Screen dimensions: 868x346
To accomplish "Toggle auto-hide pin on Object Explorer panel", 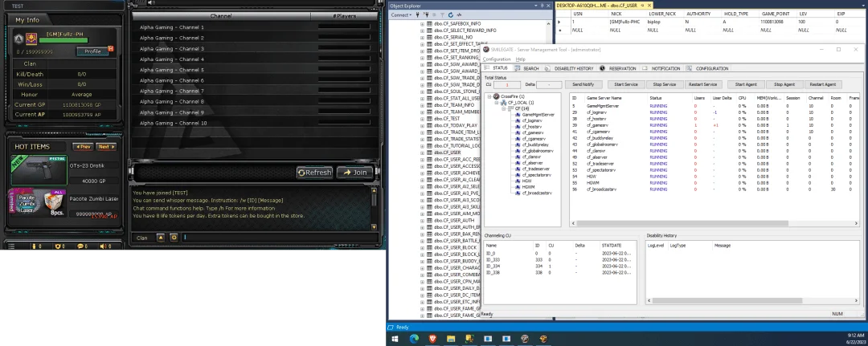I will click(x=542, y=6).
